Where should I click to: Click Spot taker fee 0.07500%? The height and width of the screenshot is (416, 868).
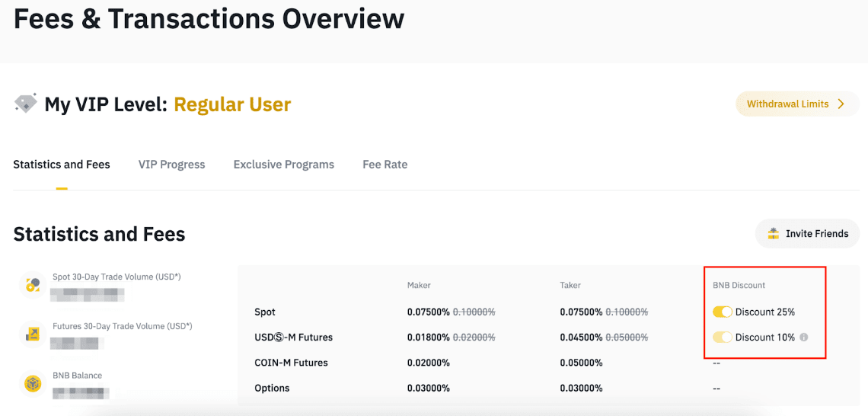click(581, 312)
